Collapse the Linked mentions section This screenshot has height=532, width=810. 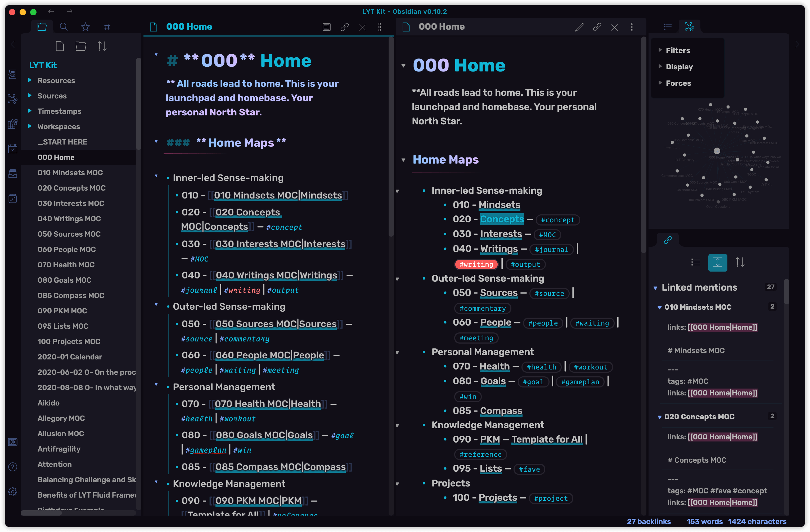click(x=655, y=288)
